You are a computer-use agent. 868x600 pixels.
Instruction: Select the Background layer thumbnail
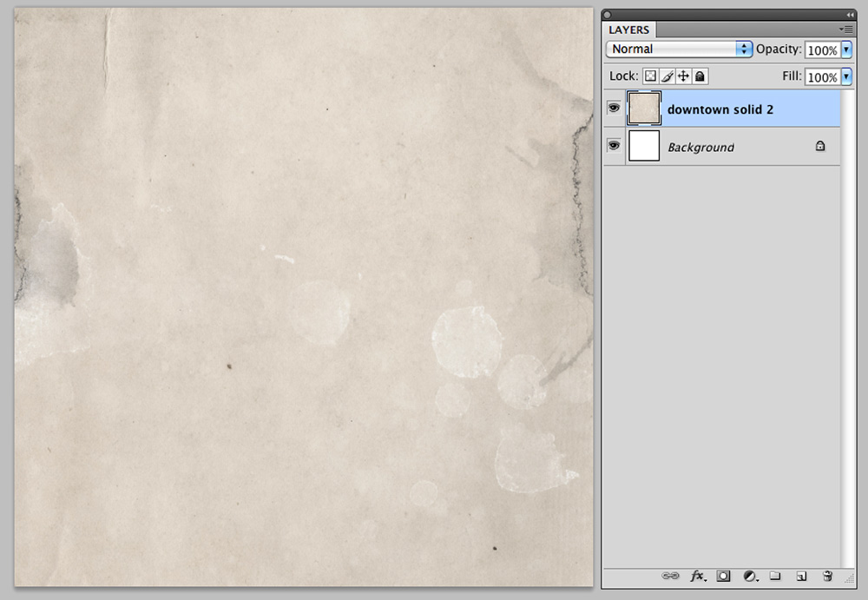[644, 146]
